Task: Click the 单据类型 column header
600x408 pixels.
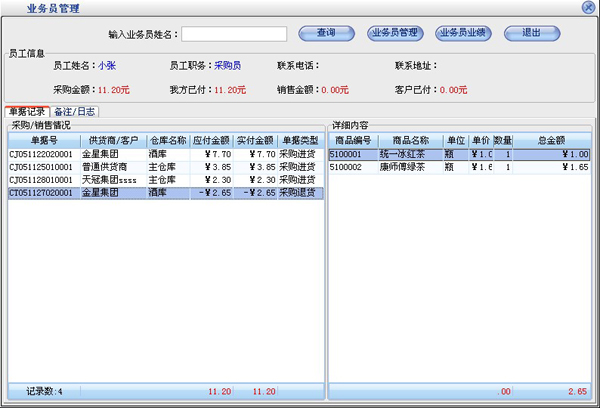Action: [x=299, y=140]
